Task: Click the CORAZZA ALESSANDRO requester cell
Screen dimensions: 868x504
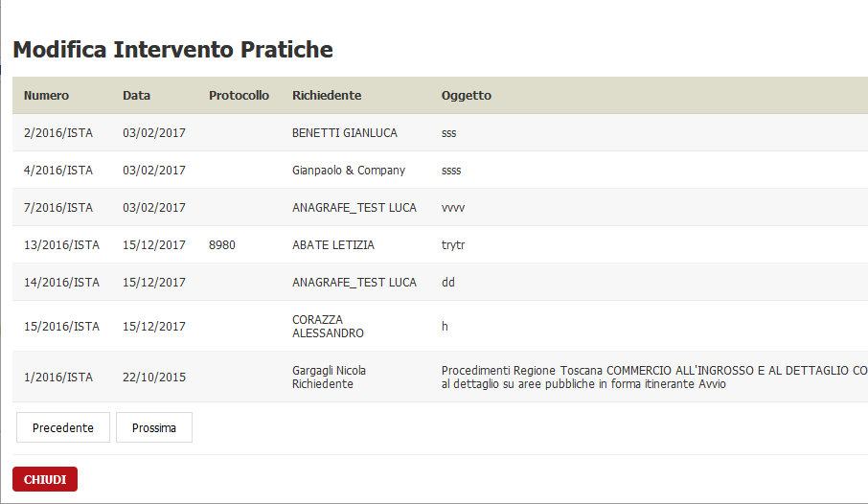Action: pyautogui.click(x=328, y=326)
